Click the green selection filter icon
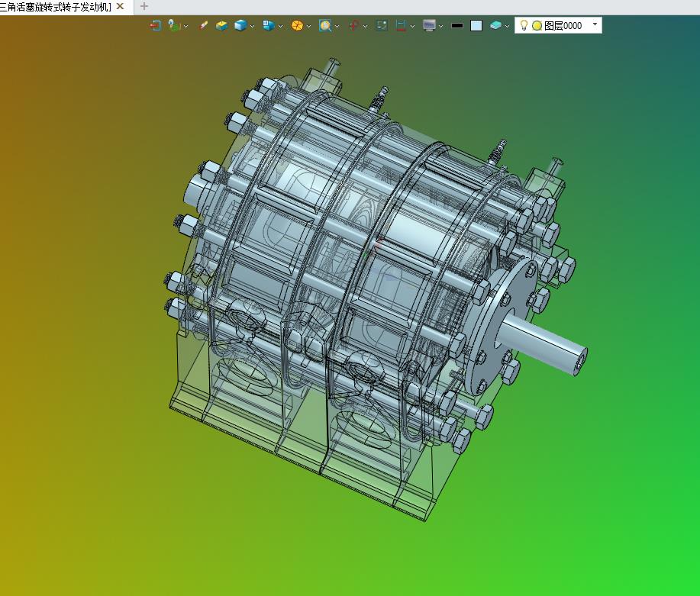The width and height of the screenshot is (700, 596). (x=381, y=25)
